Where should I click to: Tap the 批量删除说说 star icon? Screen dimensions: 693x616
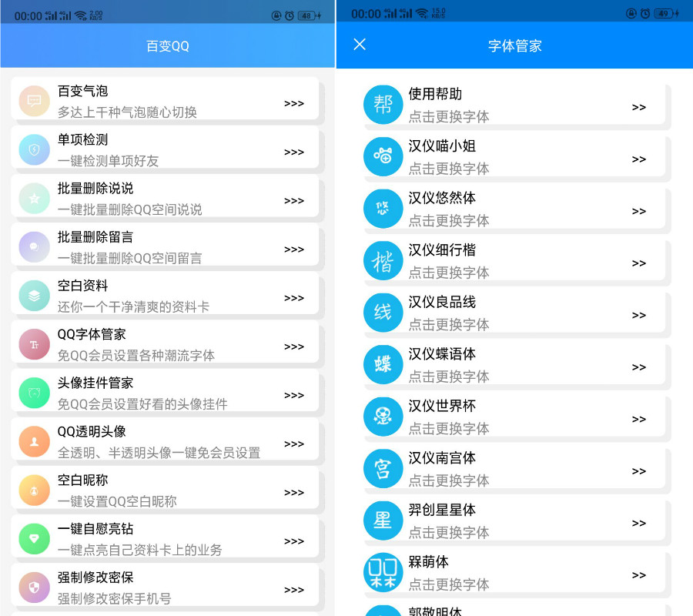tap(34, 199)
